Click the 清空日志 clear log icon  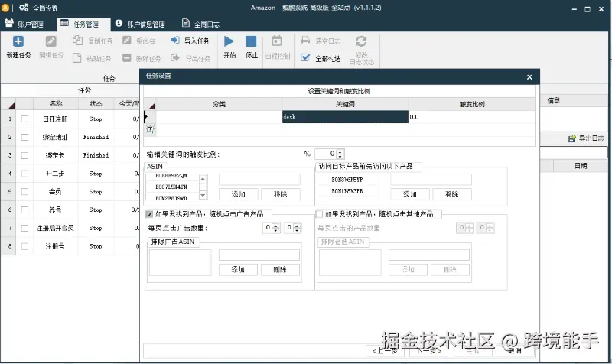point(305,41)
